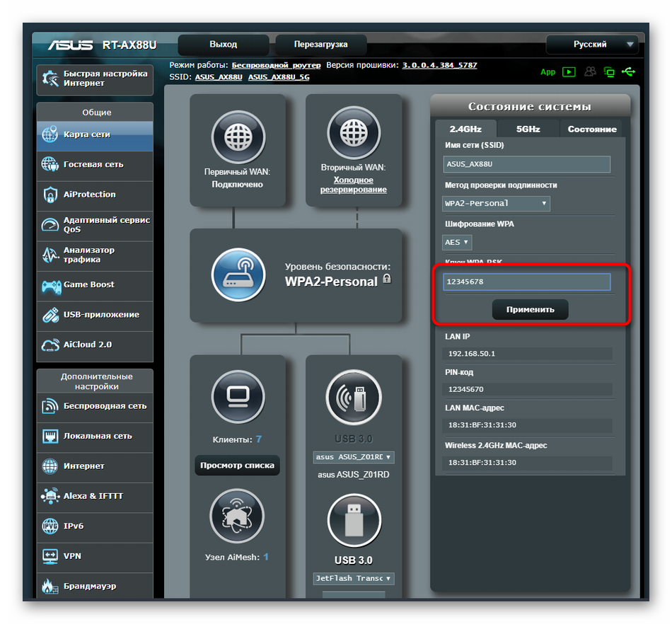This screenshot has width=672, height=624.
Task: Click the Secondary WAN globe icon
Action: [353, 137]
